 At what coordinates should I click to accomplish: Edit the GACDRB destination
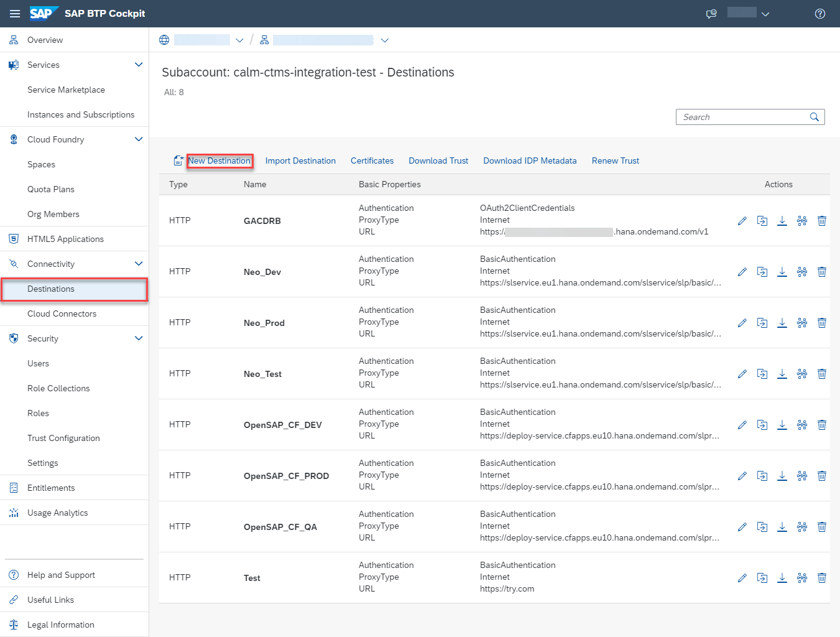tap(742, 221)
